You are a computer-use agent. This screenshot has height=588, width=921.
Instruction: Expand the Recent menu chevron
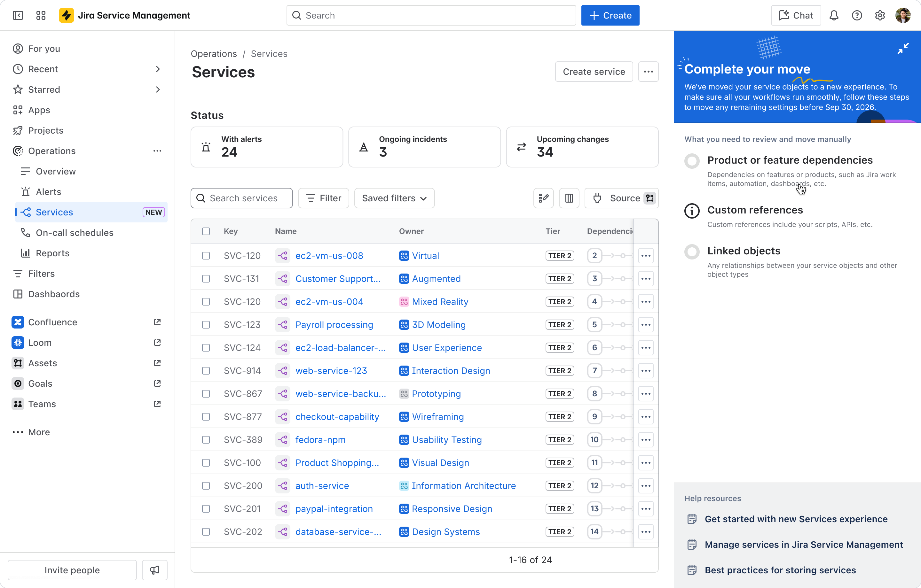coord(158,69)
